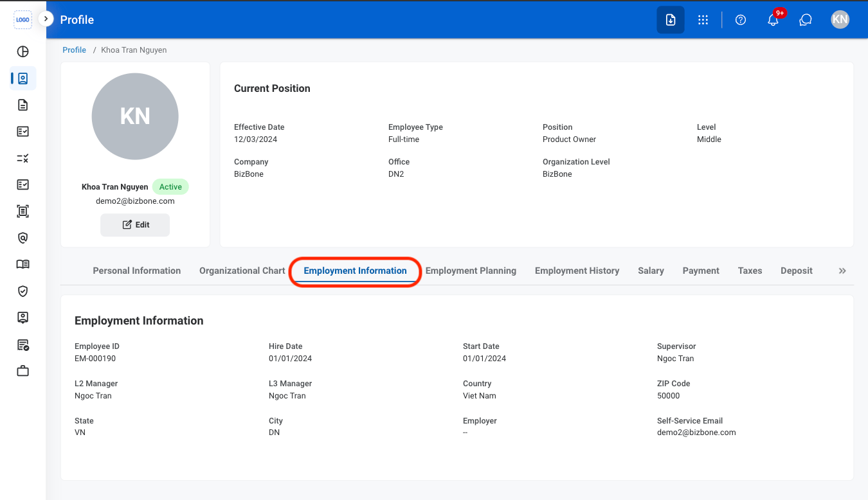Click the document page sidebar icon

click(23, 105)
